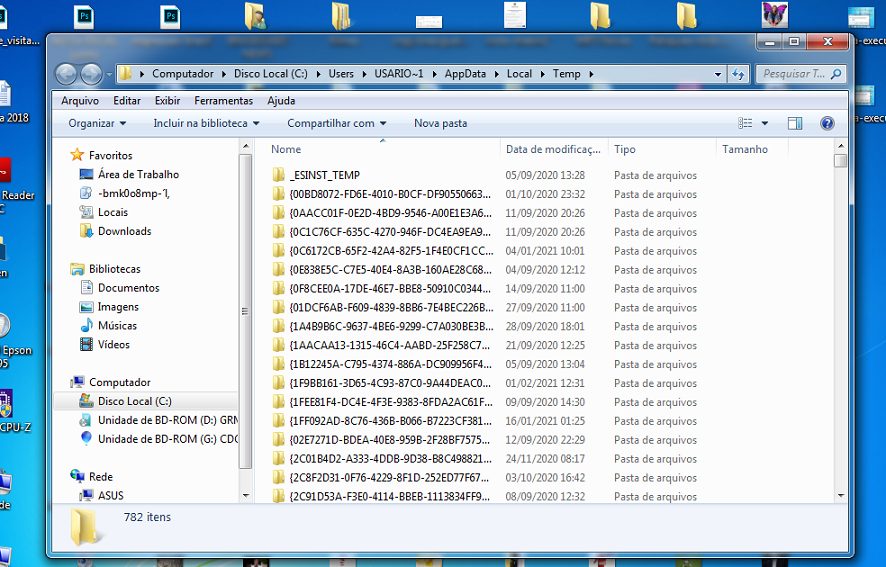886x567 pixels.
Task: Click the Nova pasta button
Action: tap(441, 123)
